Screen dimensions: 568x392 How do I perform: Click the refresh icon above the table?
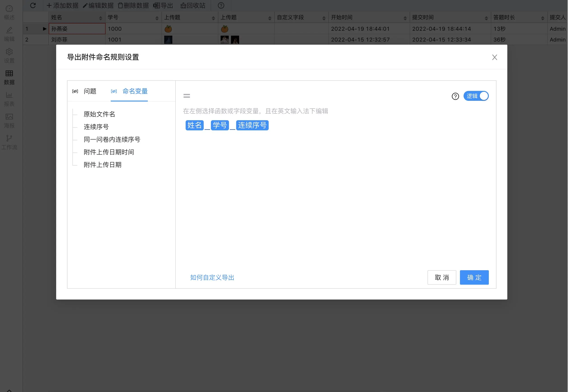tap(33, 5)
